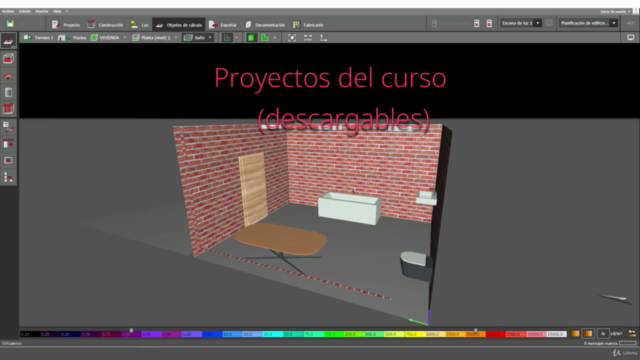Toggle the second orange false-color button
640x360 pixels.
pyautogui.click(x=589, y=334)
